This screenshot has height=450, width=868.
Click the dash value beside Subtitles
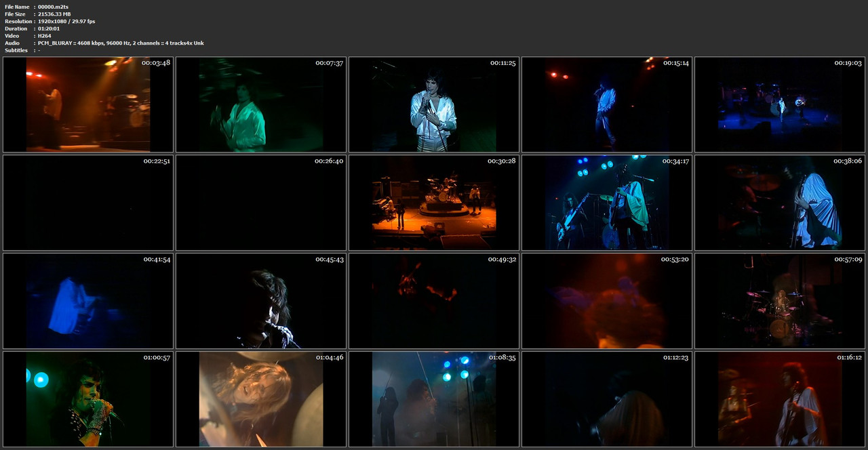coord(39,50)
